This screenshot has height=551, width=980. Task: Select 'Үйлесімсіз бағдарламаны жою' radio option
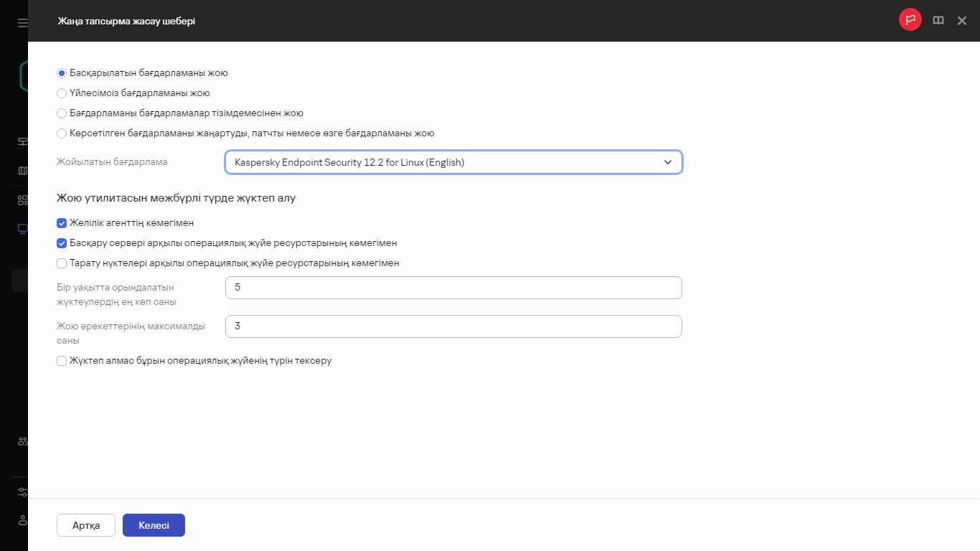pyautogui.click(x=62, y=93)
